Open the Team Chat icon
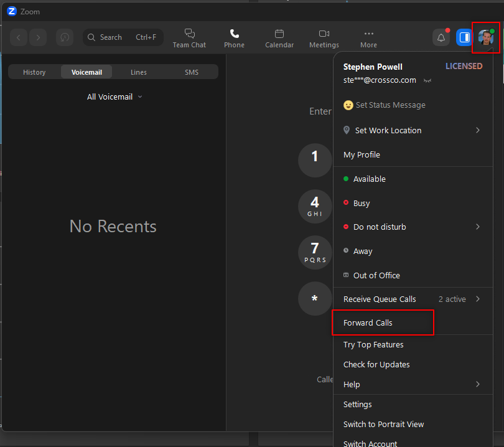 click(189, 34)
